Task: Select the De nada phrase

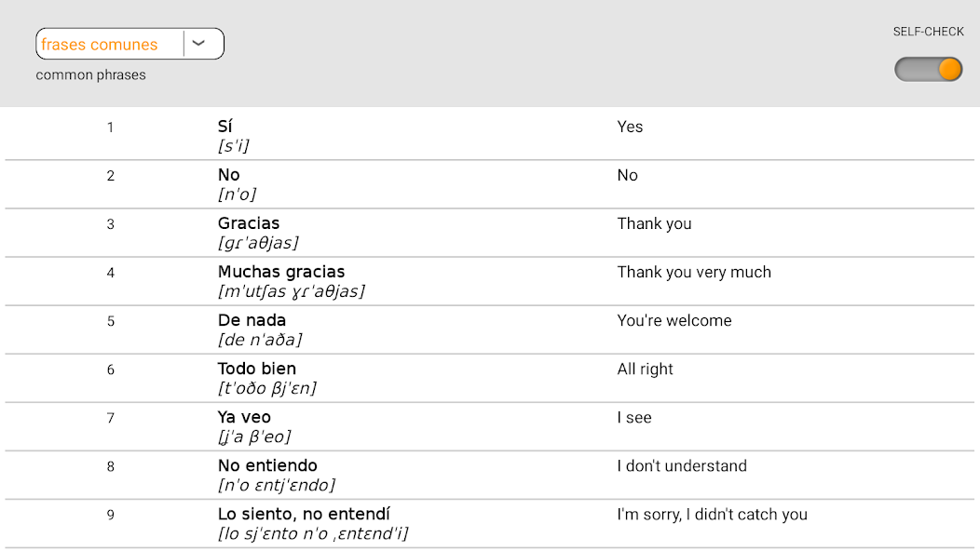Action: [x=252, y=320]
